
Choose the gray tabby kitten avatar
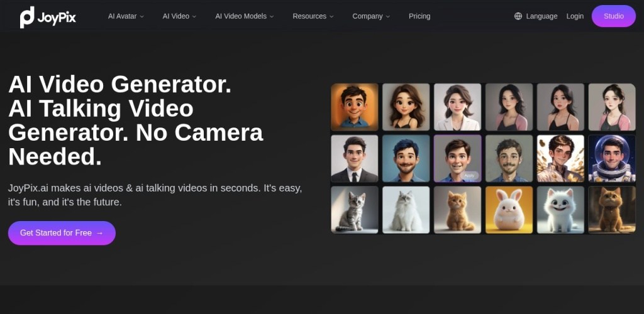point(355,210)
